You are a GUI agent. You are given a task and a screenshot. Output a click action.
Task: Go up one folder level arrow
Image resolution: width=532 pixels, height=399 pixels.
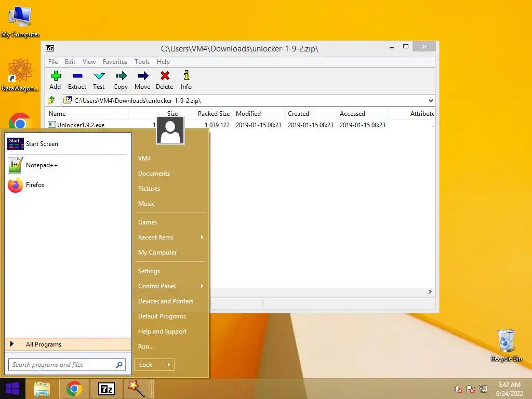tap(51, 100)
